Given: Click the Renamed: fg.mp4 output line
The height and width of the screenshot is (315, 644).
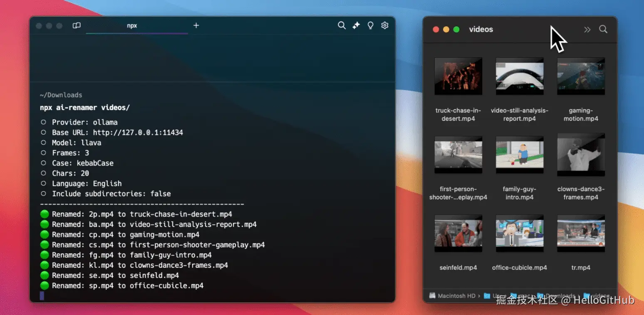Looking at the screenshot, I should point(126,255).
